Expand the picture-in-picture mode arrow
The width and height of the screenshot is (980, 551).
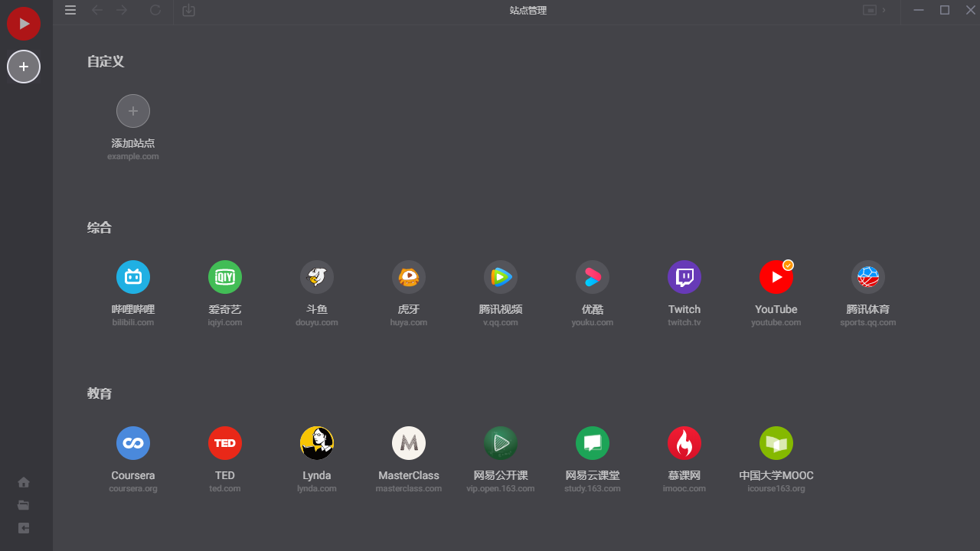pos(884,10)
